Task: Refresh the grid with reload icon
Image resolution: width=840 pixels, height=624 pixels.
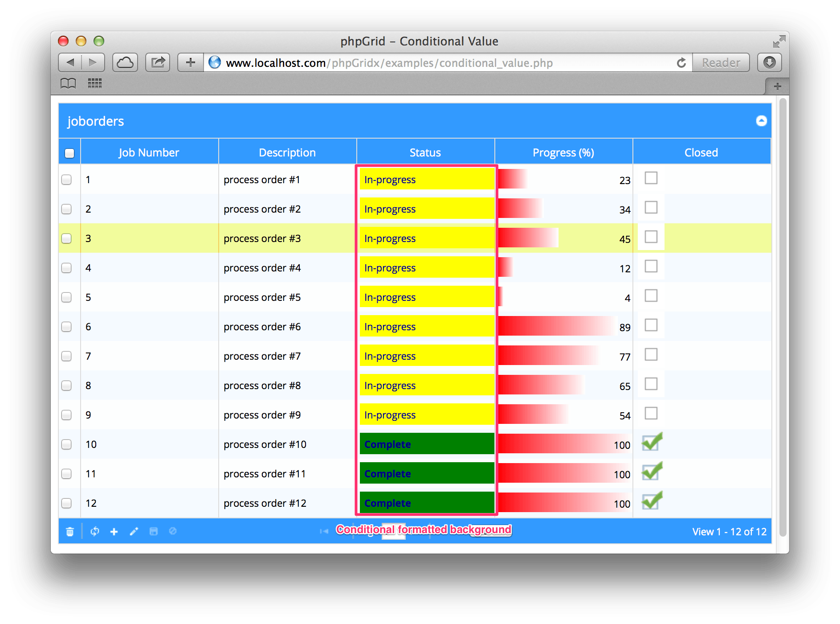Action: tap(95, 531)
